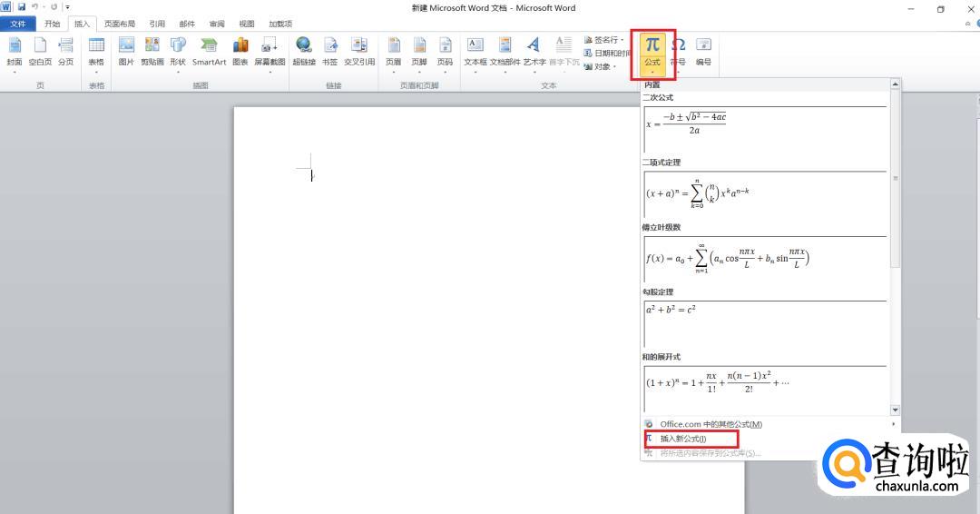Switch to the 邮件 Mailings tab
Viewport: 980px width, 514px height.
coord(187,24)
